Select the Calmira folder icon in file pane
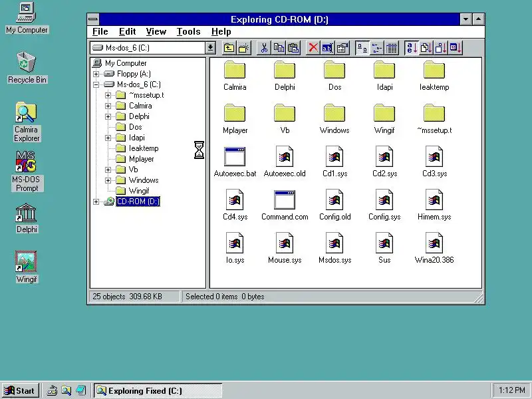 [235, 70]
